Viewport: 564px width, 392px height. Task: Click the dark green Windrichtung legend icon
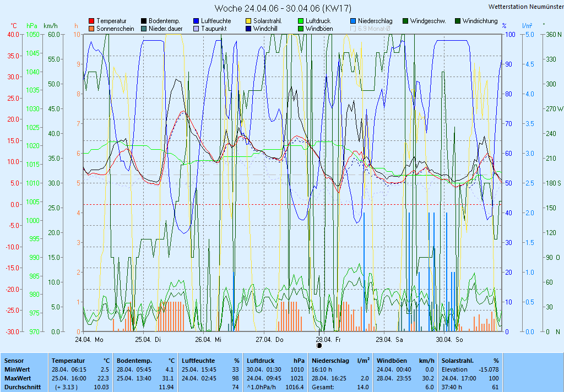pyautogui.click(x=458, y=21)
